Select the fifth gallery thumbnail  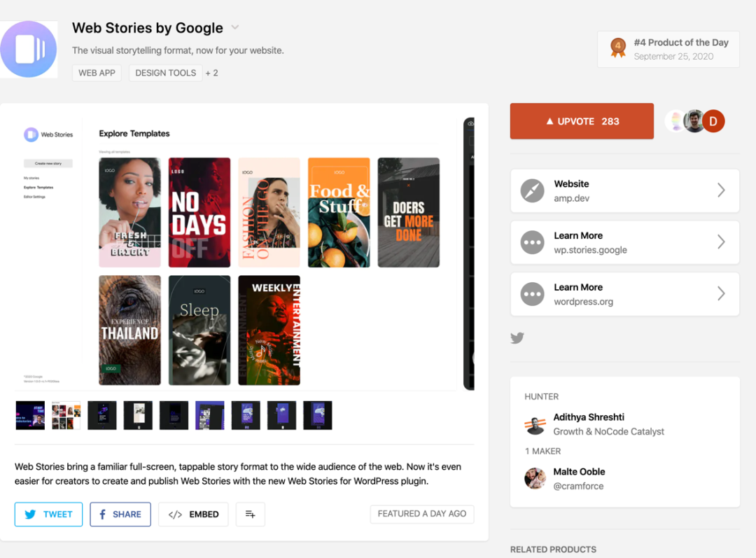[174, 415]
